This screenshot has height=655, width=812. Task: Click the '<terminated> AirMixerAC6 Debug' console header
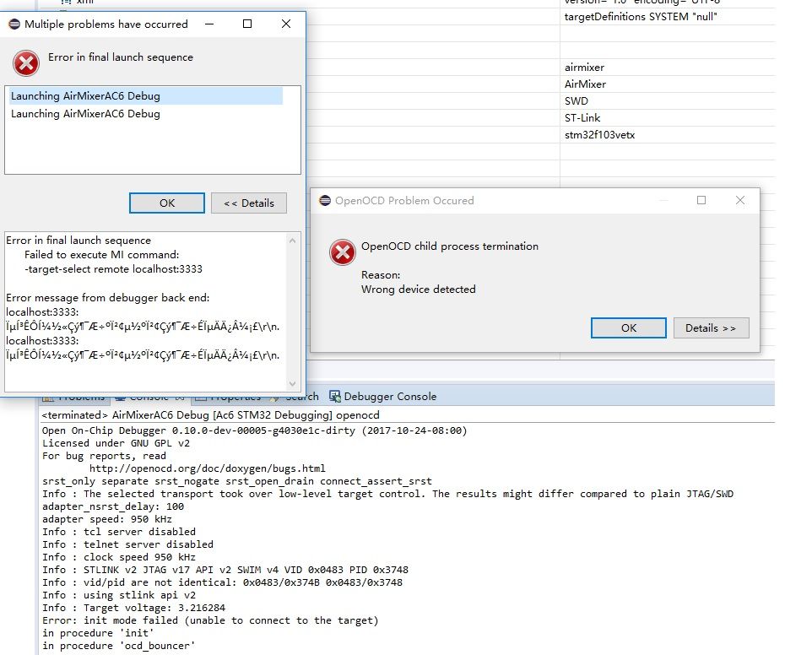(x=210, y=415)
